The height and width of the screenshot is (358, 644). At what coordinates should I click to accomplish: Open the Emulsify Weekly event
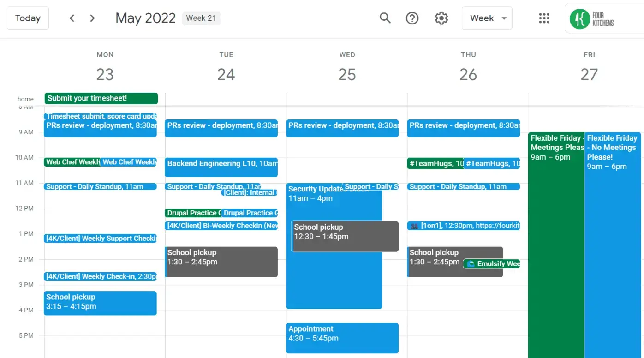coord(492,264)
